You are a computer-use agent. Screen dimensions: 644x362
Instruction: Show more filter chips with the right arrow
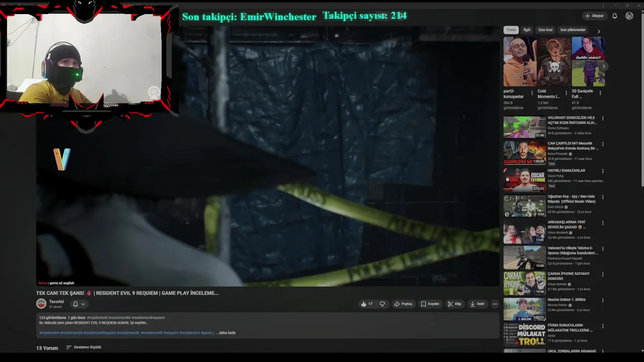(599, 31)
